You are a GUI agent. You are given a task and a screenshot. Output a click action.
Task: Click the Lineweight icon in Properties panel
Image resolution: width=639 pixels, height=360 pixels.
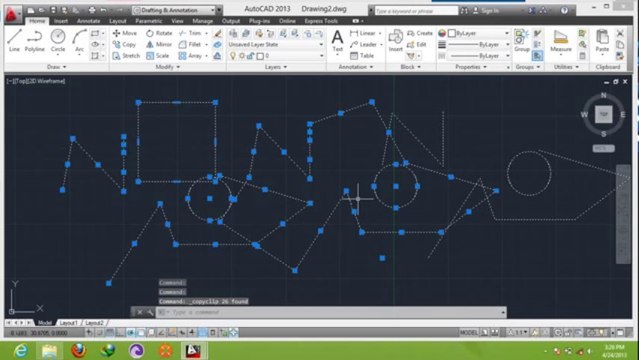click(442, 44)
